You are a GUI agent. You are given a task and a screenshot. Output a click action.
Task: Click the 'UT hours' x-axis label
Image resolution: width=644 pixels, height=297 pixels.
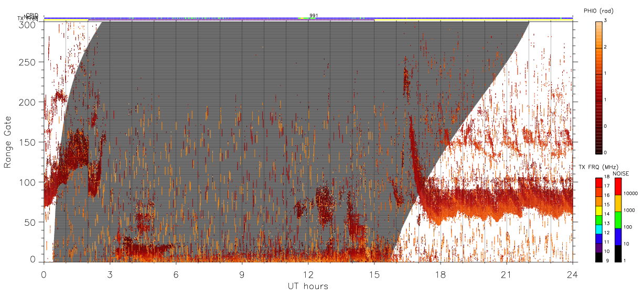[308, 286]
